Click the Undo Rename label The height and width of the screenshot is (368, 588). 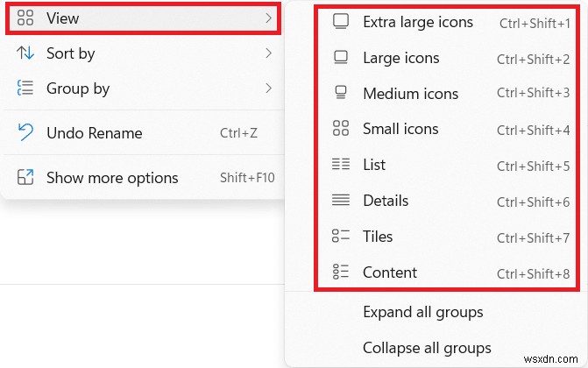94,133
